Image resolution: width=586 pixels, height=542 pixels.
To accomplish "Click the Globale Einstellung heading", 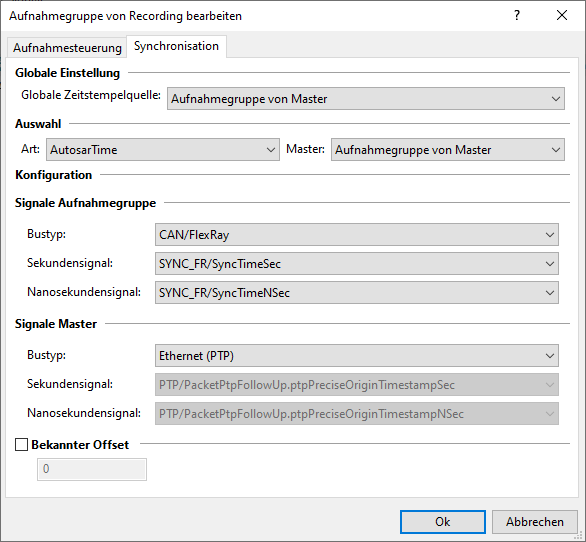I will [x=67, y=73].
